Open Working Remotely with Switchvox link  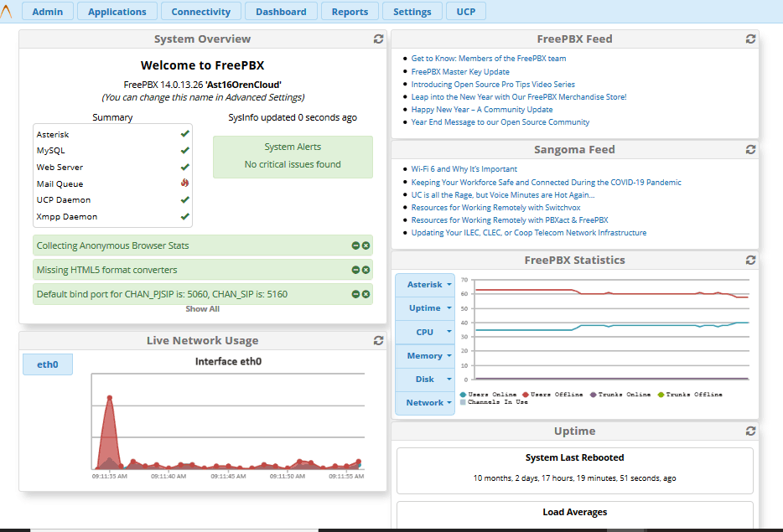[x=495, y=208]
